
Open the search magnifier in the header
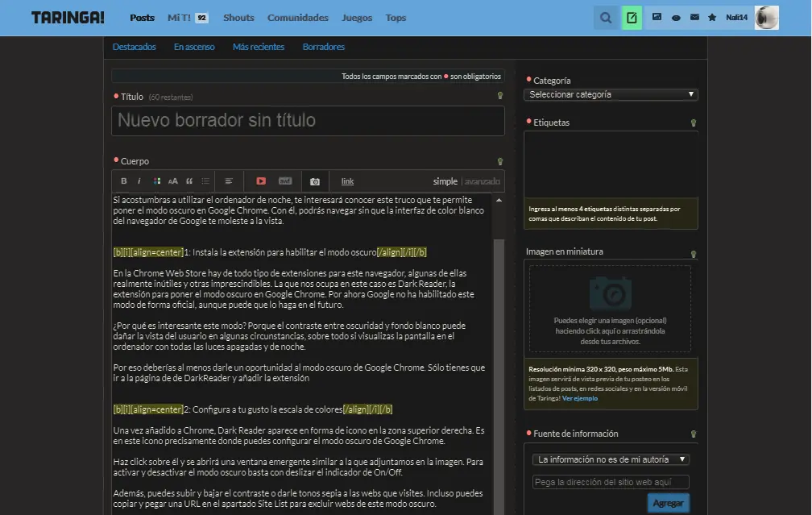coord(606,18)
